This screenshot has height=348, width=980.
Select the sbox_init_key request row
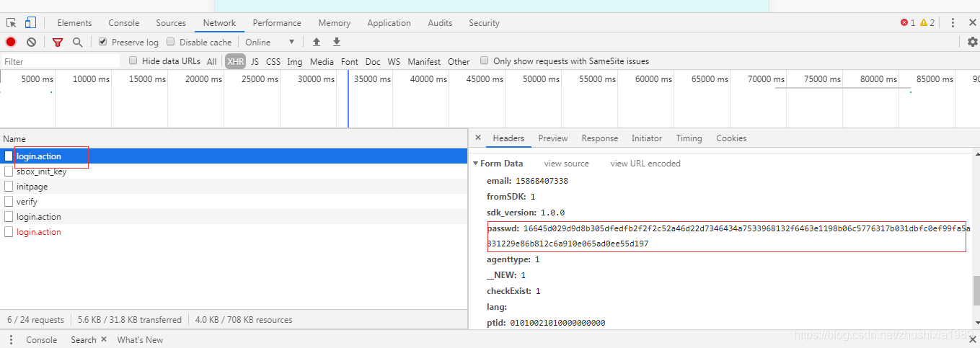[234, 171]
